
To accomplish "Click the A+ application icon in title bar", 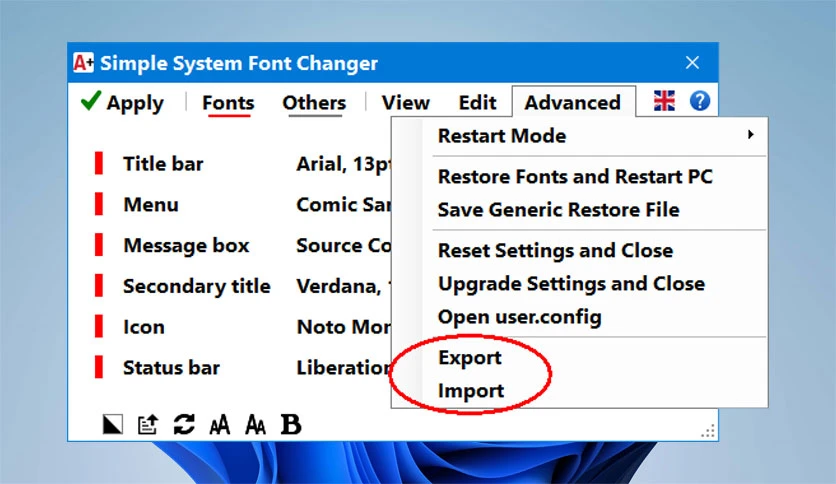I will point(83,62).
